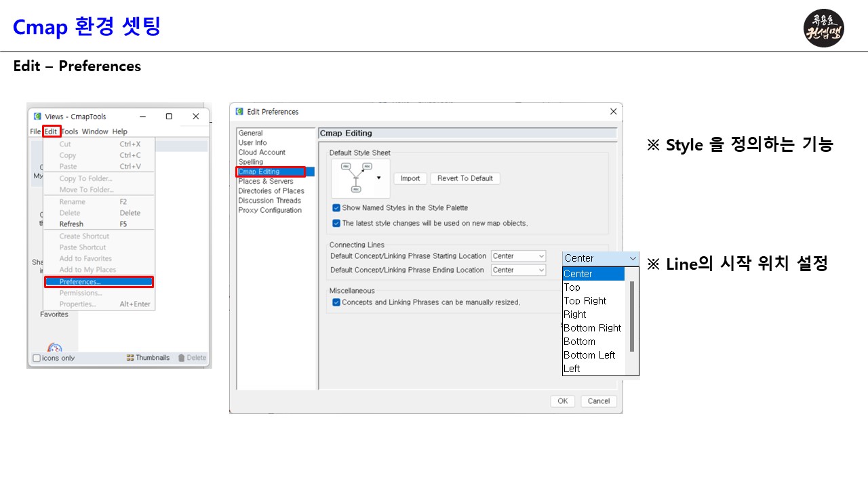The width and height of the screenshot is (868, 488).
Task: Select Cloud Account in preferences list
Action: click(x=262, y=152)
